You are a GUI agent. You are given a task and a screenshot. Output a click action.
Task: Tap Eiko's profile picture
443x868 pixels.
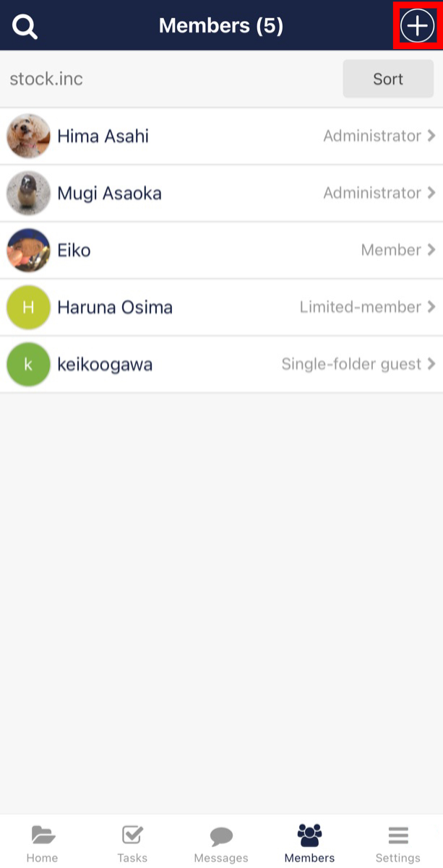(x=27, y=250)
